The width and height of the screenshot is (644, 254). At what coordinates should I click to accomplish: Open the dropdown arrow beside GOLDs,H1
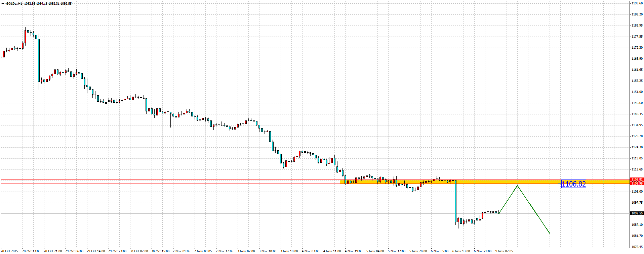[x=3, y=4]
